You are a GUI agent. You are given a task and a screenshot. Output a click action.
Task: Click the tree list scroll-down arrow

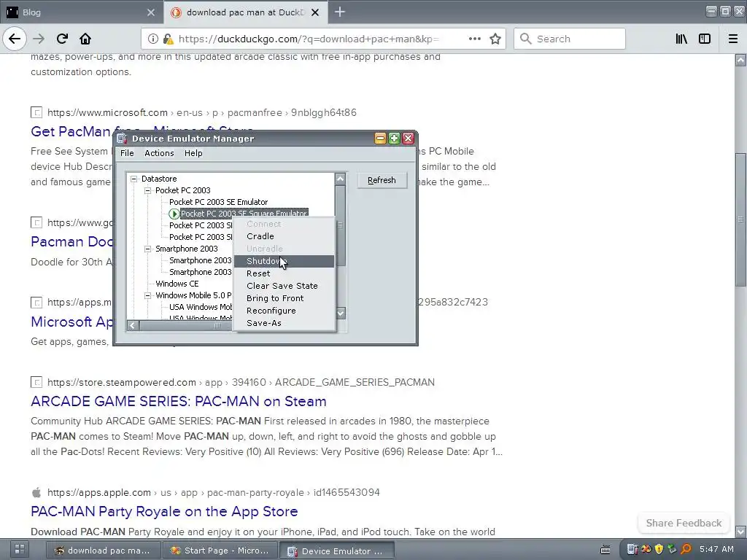(x=341, y=314)
